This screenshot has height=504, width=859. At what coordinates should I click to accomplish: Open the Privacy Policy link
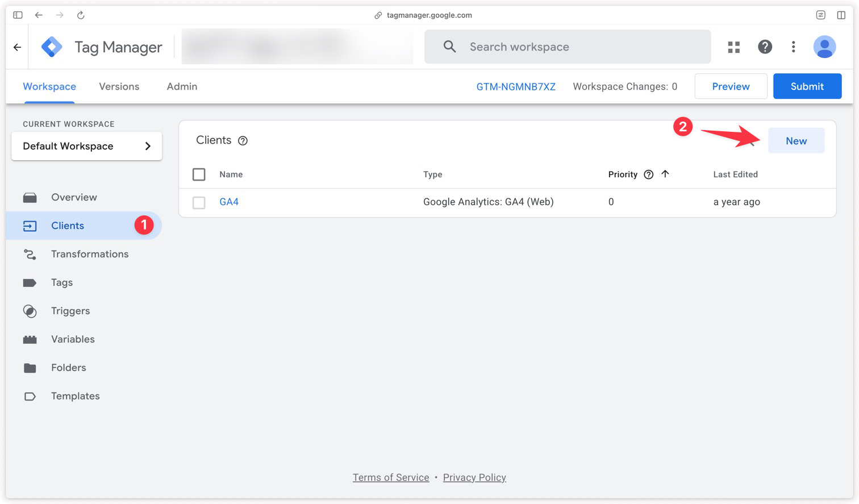[x=474, y=477]
